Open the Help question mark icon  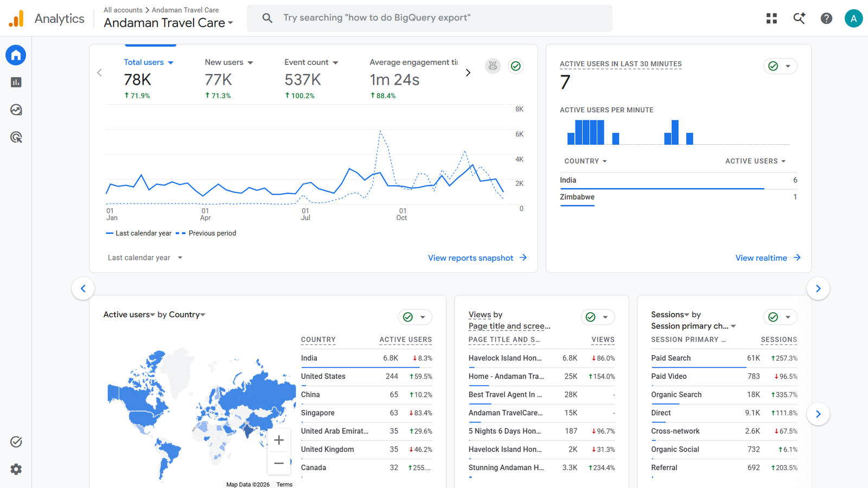tap(826, 18)
